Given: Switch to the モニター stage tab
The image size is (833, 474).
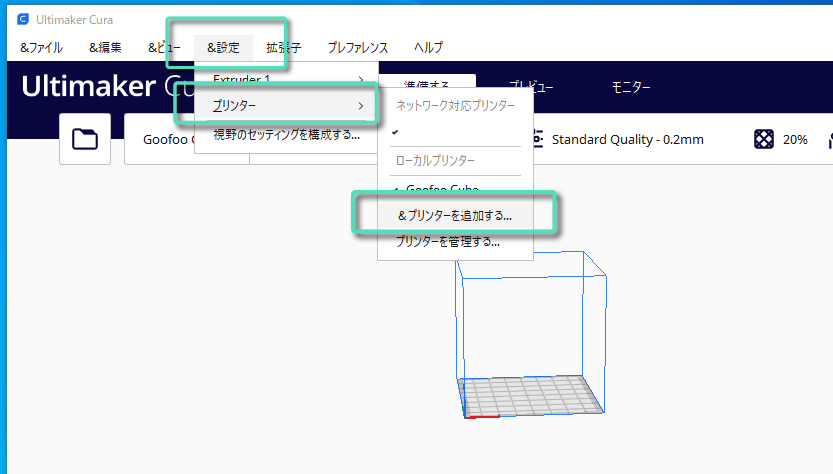Looking at the screenshot, I should click(631, 87).
